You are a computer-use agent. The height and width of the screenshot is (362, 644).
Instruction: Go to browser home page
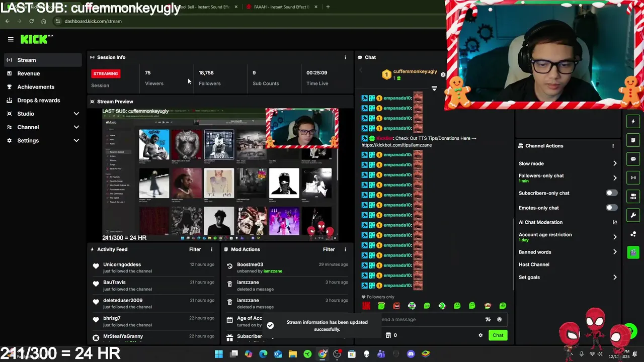click(43, 21)
